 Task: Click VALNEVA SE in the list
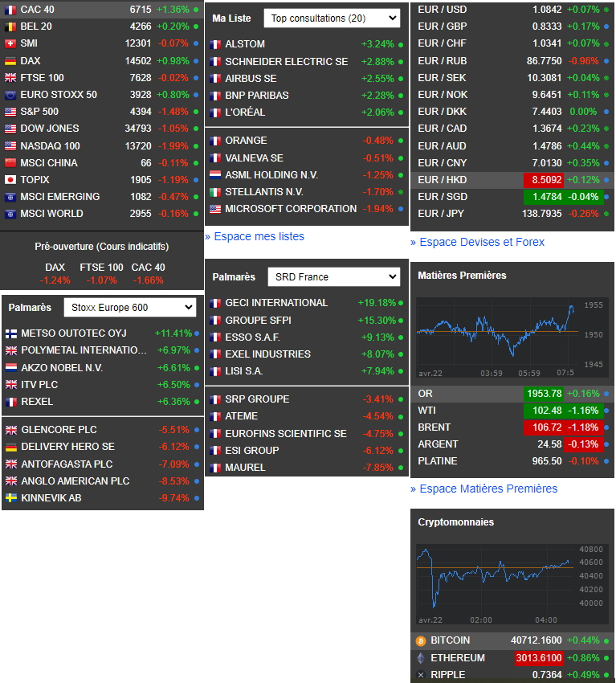coord(255,158)
